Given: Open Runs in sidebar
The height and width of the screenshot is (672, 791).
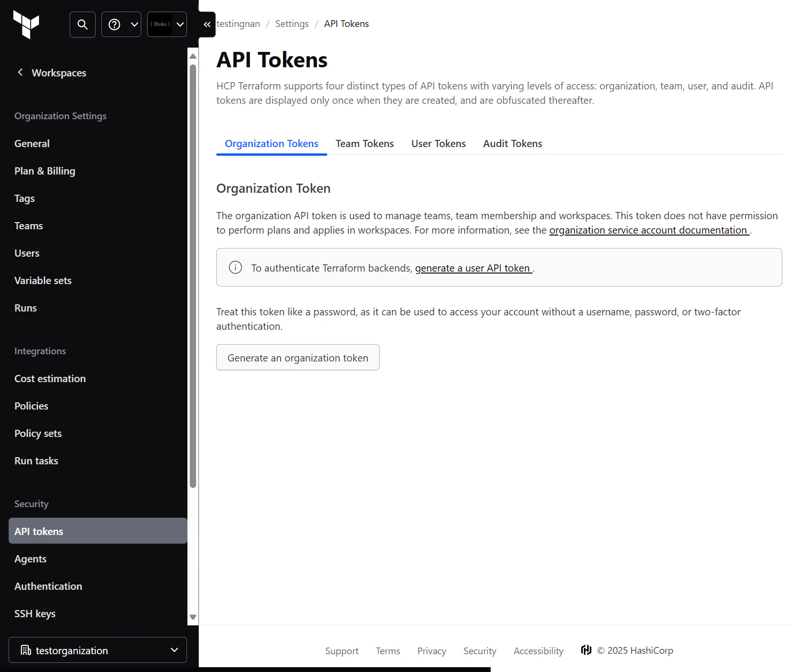Looking at the screenshot, I should (25, 308).
